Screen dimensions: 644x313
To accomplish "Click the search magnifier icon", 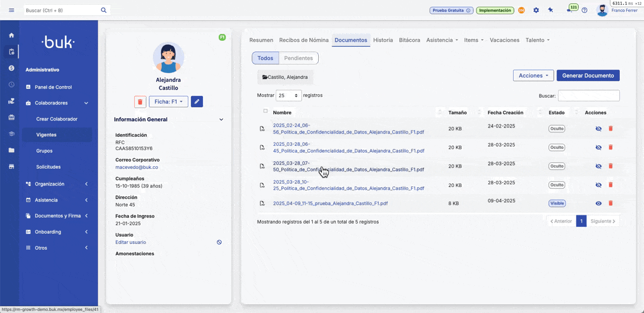I will coord(104,10).
